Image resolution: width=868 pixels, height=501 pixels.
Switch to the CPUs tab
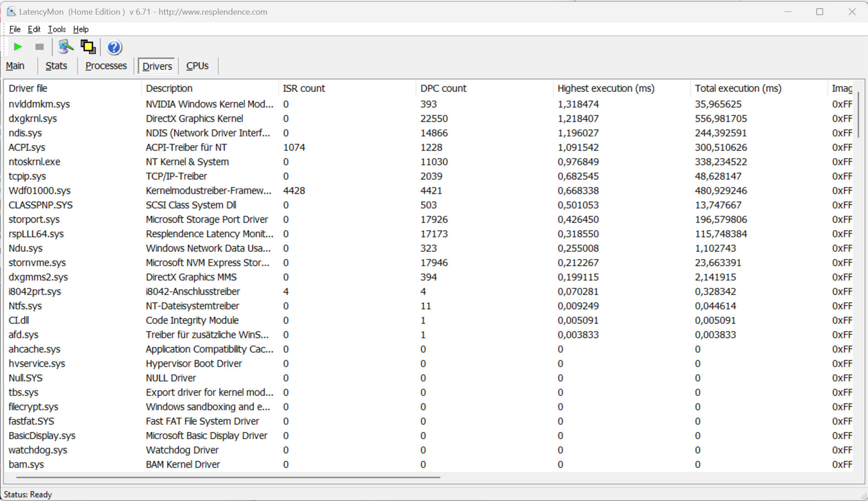click(197, 66)
